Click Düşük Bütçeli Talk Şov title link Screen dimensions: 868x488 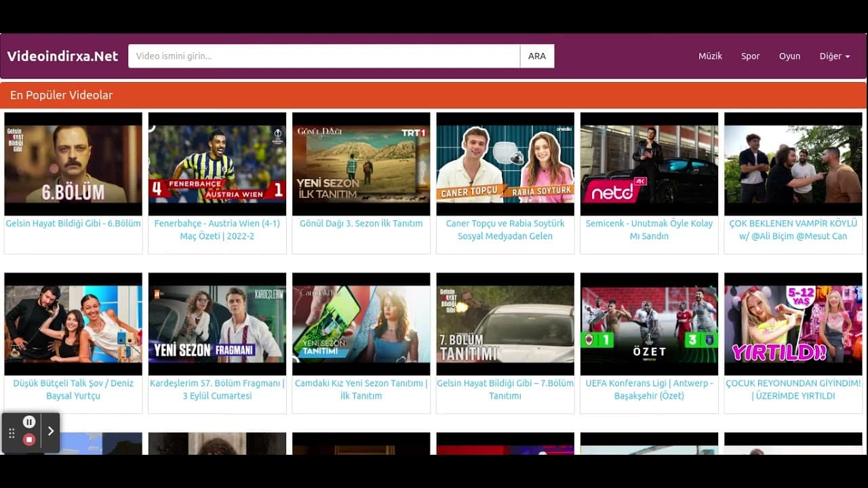73,389
